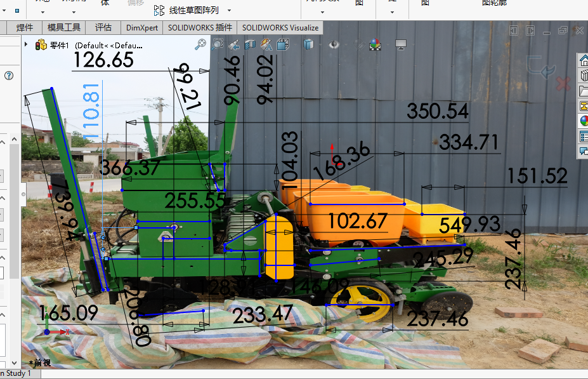
Task: Open Design Library task pane
Action: click(584, 76)
